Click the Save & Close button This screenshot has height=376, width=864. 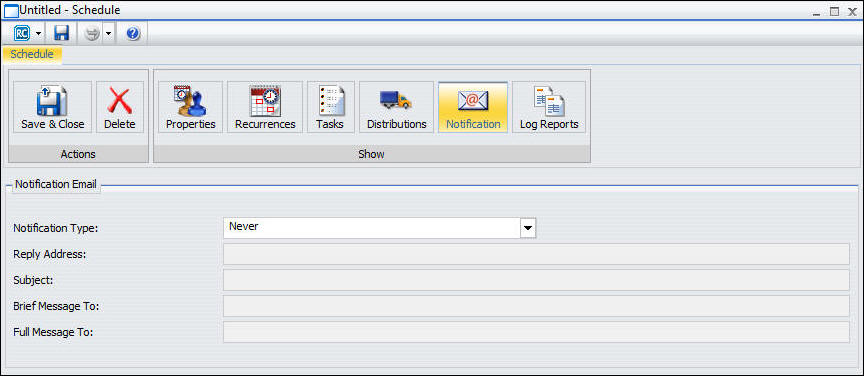click(52, 107)
